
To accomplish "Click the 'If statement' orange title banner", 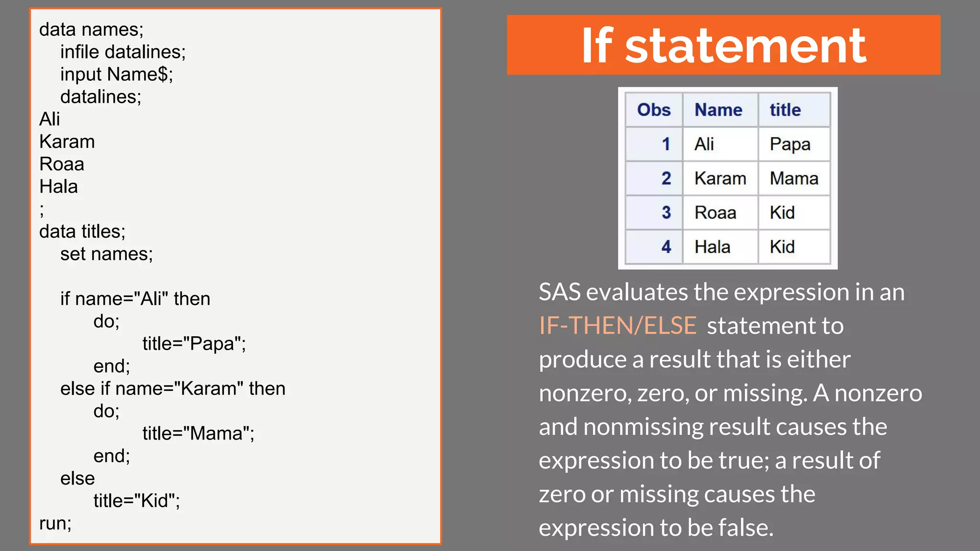I will pyautogui.click(x=723, y=45).
